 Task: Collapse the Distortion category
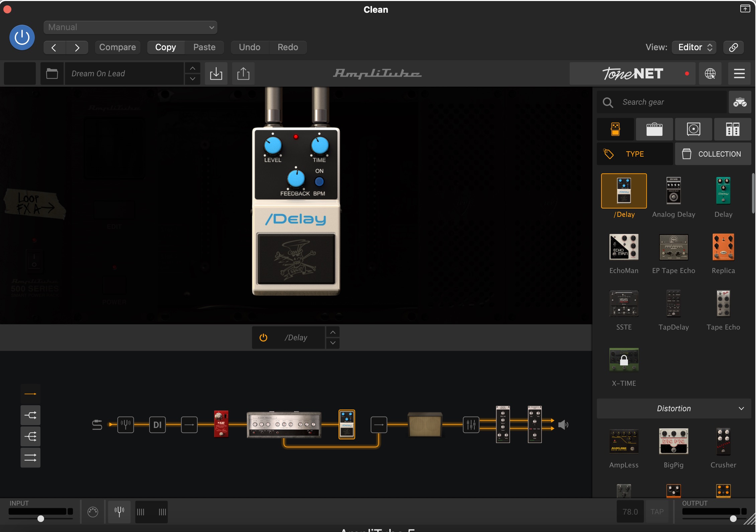(x=674, y=409)
